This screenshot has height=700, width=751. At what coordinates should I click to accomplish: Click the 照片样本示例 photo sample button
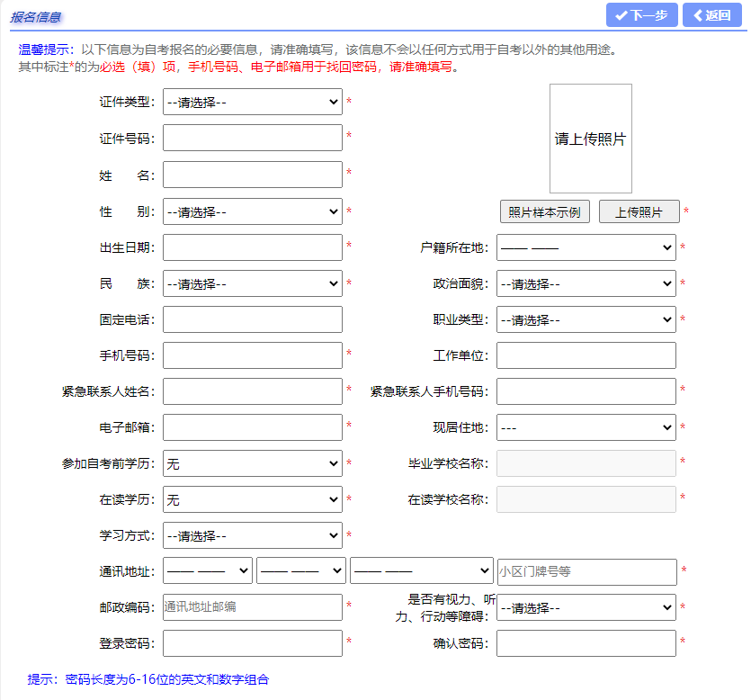pyautogui.click(x=544, y=211)
